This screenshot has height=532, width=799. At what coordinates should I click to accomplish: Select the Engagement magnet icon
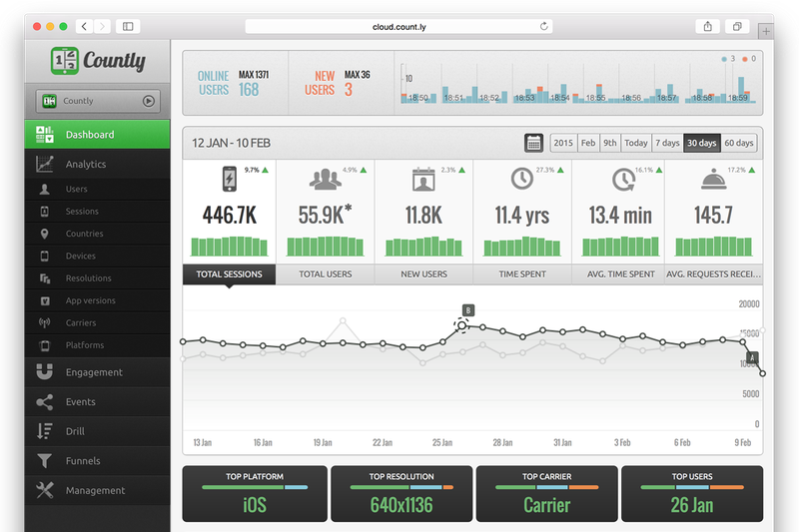(x=44, y=372)
